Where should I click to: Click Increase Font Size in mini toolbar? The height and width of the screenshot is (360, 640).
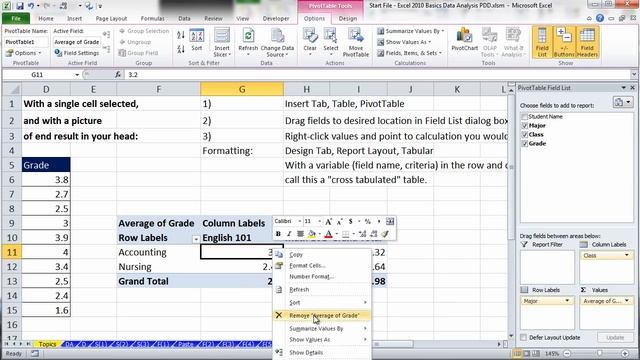pyautogui.click(x=328, y=222)
